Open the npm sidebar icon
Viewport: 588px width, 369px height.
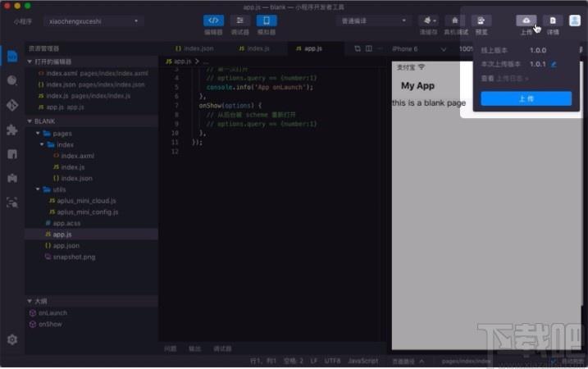tap(12, 154)
